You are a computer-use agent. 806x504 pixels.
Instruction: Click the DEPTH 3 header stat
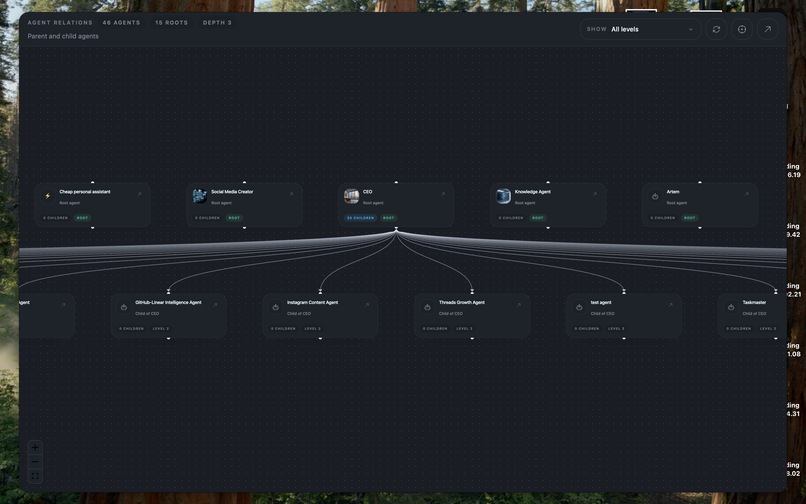(217, 23)
